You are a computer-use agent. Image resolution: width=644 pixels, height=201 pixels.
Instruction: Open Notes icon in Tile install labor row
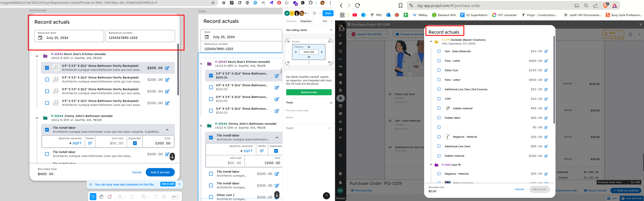[x=90, y=143]
